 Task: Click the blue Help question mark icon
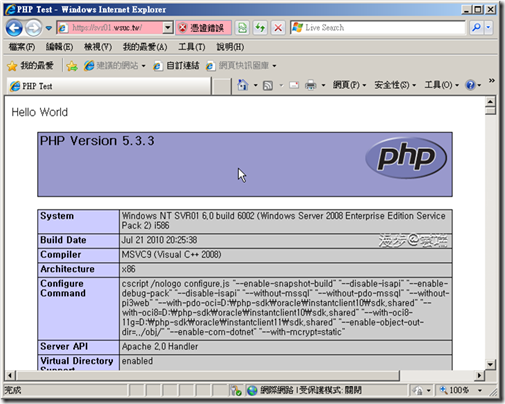click(470, 85)
